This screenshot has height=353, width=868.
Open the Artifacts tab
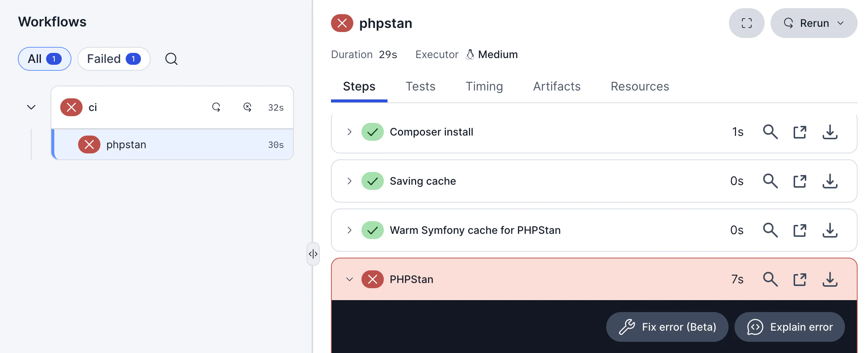coord(557,86)
